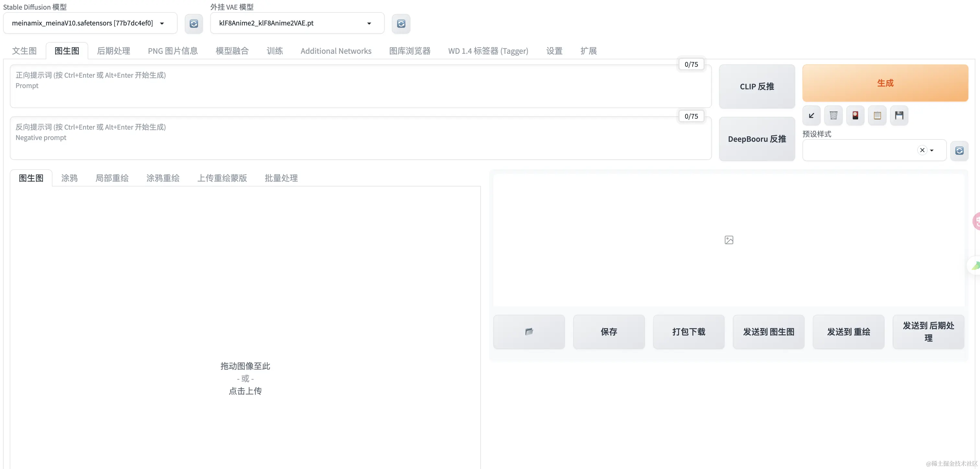Open the 后期处理 tab
Image resolution: width=980 pixels, height=469 pixels.
113,51
